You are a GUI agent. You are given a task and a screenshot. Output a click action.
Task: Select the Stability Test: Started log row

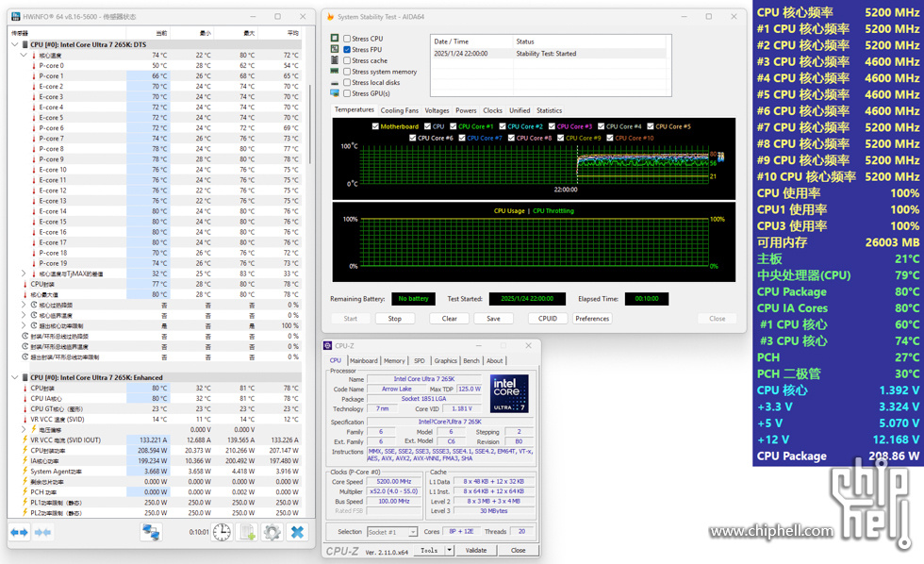[549, 54]
